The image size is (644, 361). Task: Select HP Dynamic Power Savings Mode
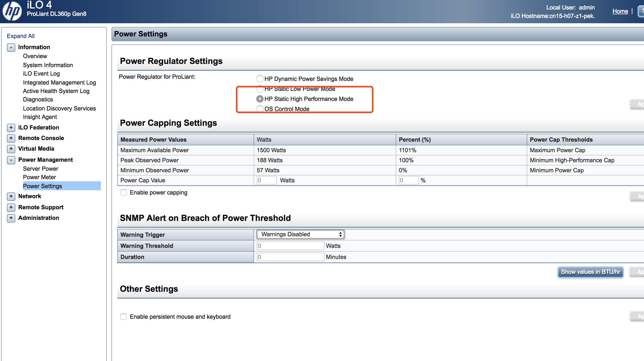[x=260, y=79]
